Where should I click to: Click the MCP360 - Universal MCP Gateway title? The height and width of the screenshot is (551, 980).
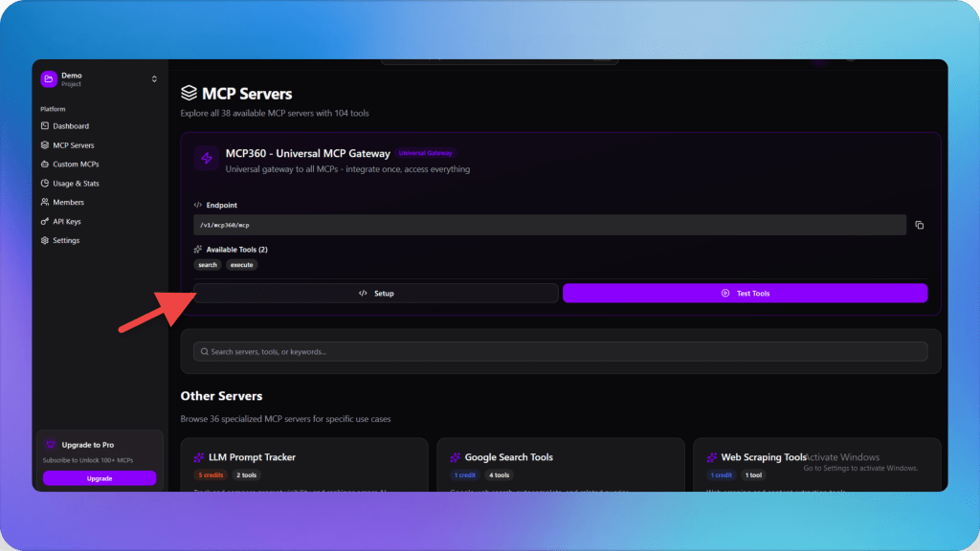[307, 153]
